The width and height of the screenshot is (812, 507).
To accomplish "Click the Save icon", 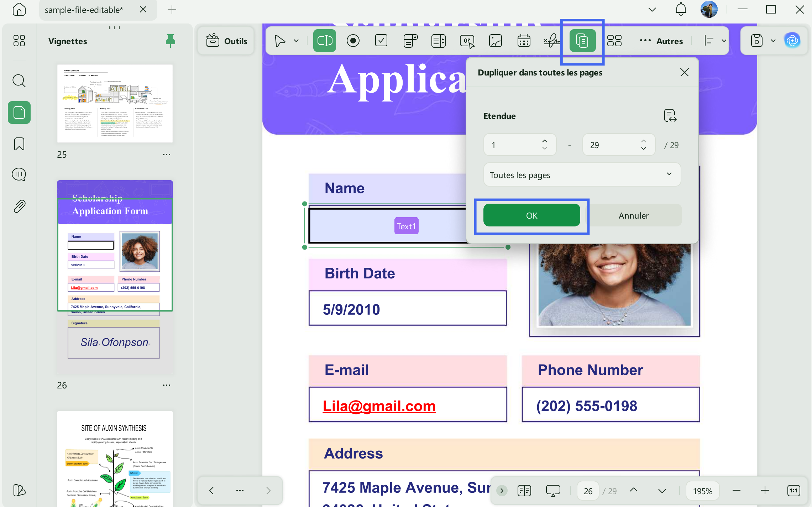I will (x=757, y=41).
